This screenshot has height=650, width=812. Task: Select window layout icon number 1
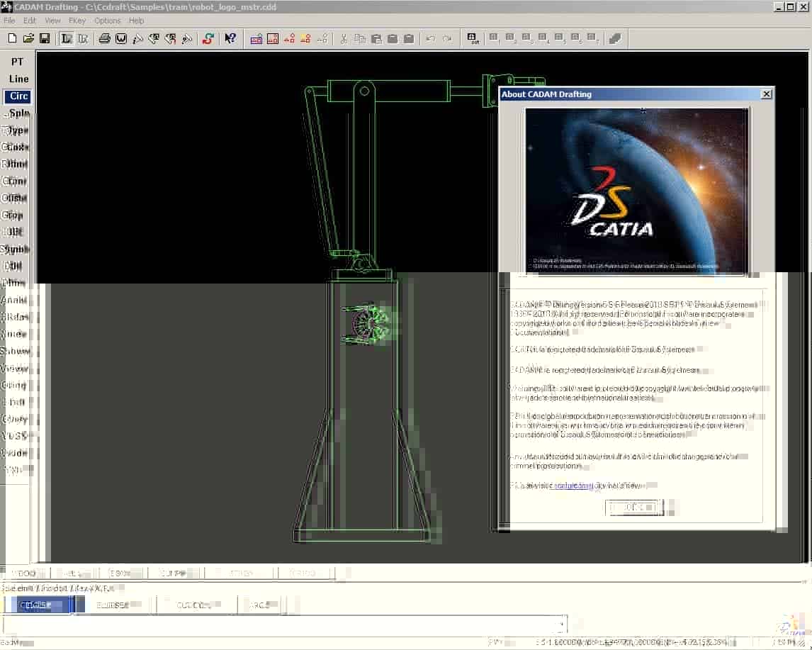pos(494,38)
